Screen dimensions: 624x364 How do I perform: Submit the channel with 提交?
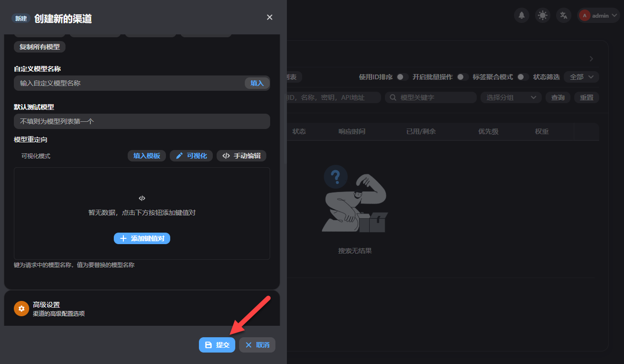pyautogui.click(x=217, y=344)
